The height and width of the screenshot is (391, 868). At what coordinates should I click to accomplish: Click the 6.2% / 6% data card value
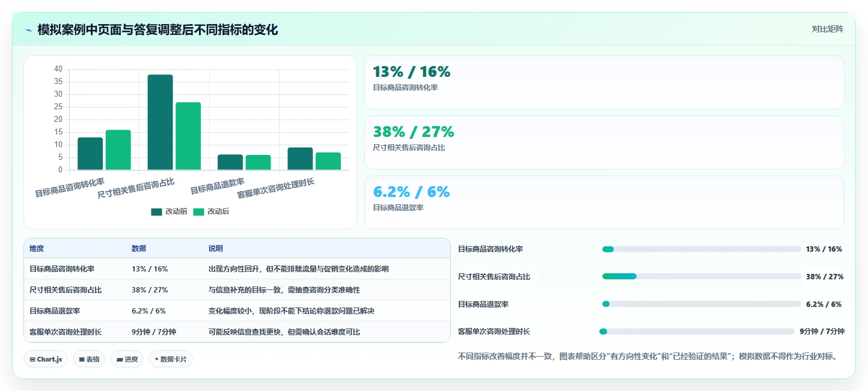point(411,192)
